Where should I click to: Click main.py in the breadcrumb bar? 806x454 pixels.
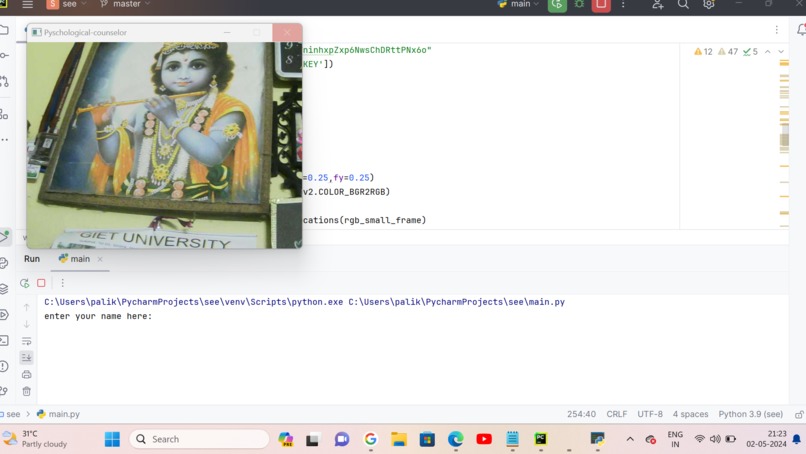click(59, 414)
